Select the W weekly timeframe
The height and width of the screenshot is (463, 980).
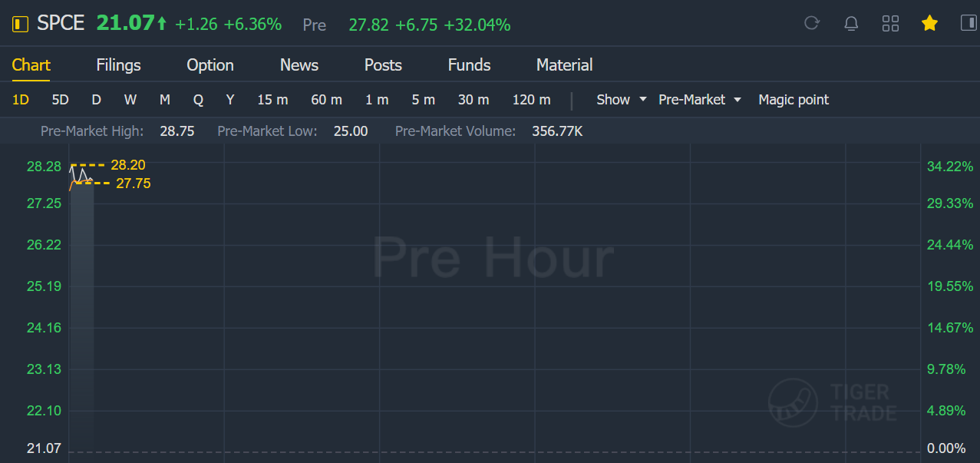click(130, 100)
